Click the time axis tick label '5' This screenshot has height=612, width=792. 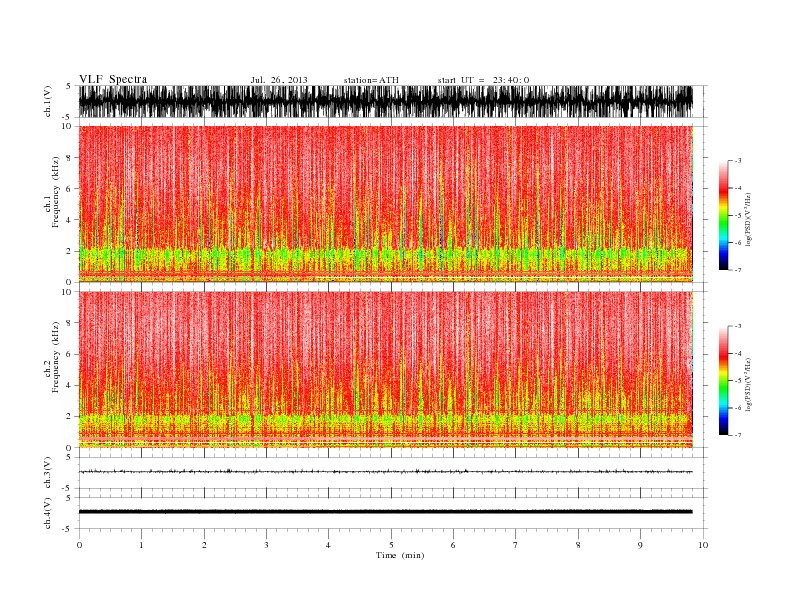tap(391, 545)
